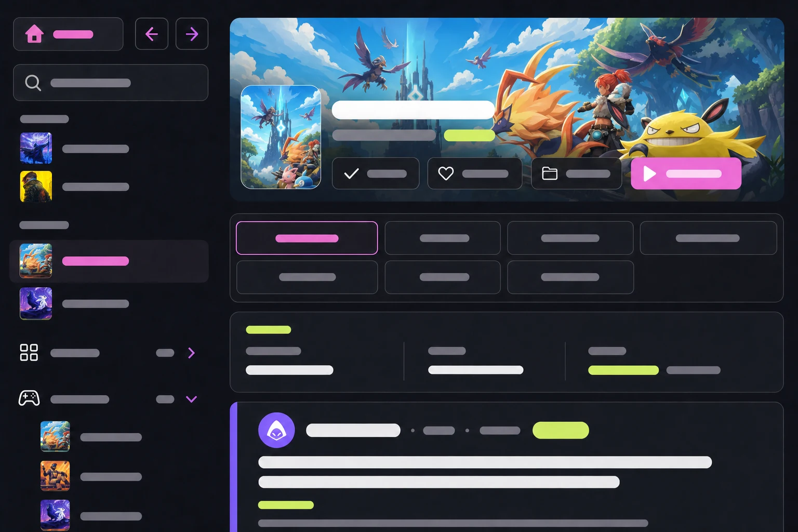Click the green tag under the banner title

[469, 135]
